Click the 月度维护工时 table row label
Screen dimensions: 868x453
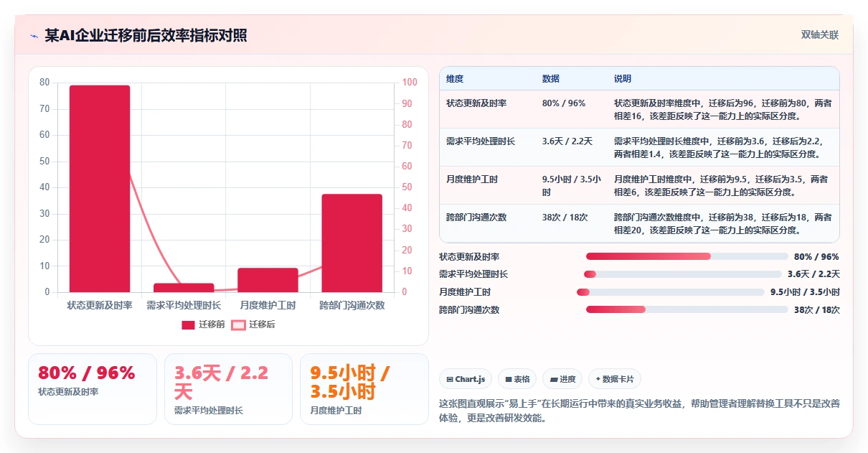(472, 179)
